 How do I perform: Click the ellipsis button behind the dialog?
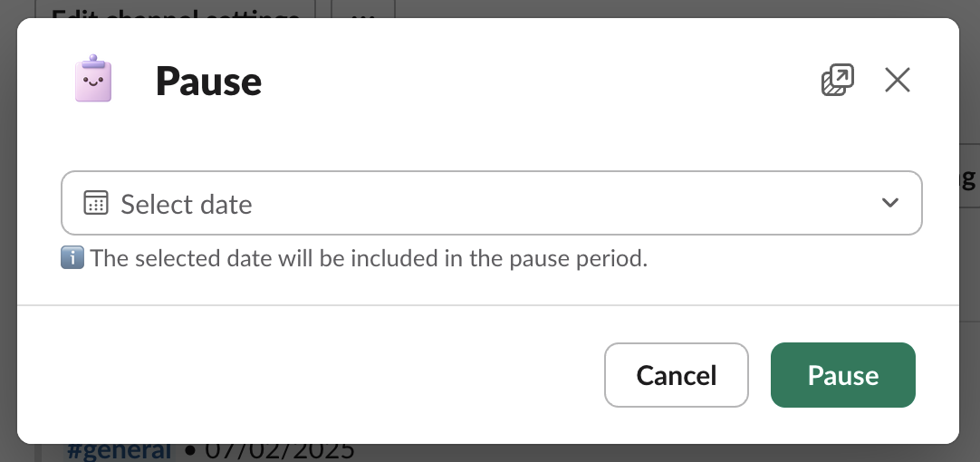coord(362,11)
